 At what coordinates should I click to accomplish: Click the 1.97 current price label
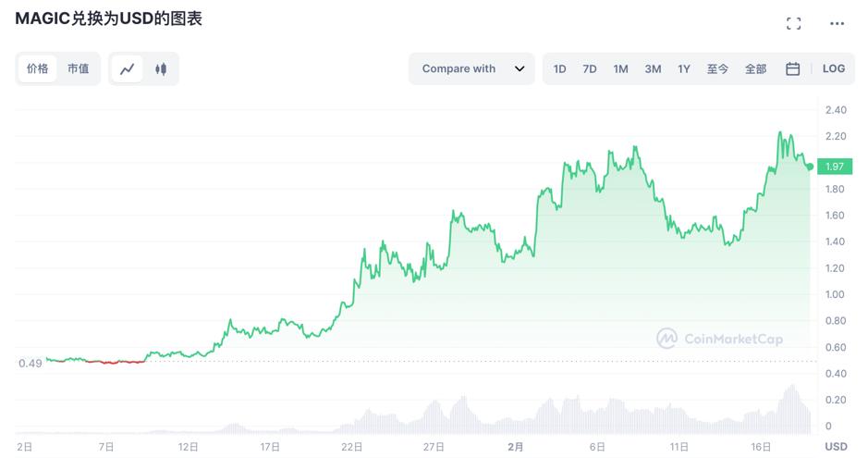click(x=837, y=167)
